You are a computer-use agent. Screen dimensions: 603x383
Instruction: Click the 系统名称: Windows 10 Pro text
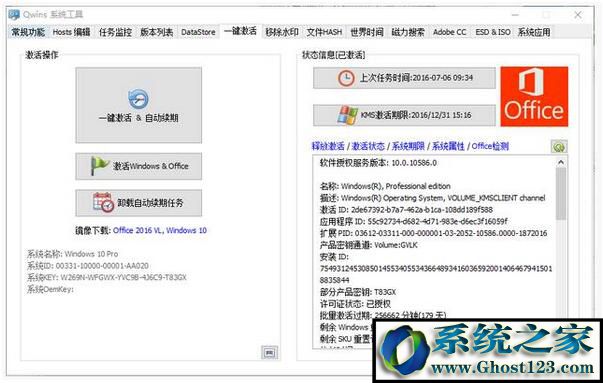(72, 254)
